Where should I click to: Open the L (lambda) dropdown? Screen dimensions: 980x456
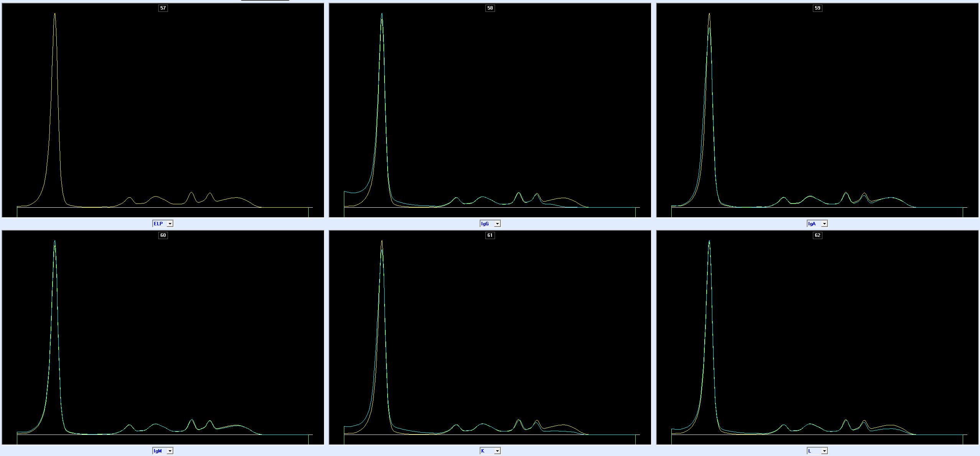click(x=824, y=451)
